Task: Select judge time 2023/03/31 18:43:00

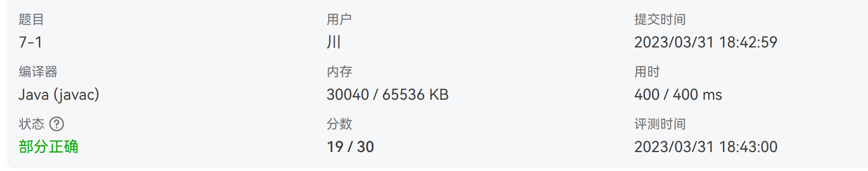Action: (706, 147)
